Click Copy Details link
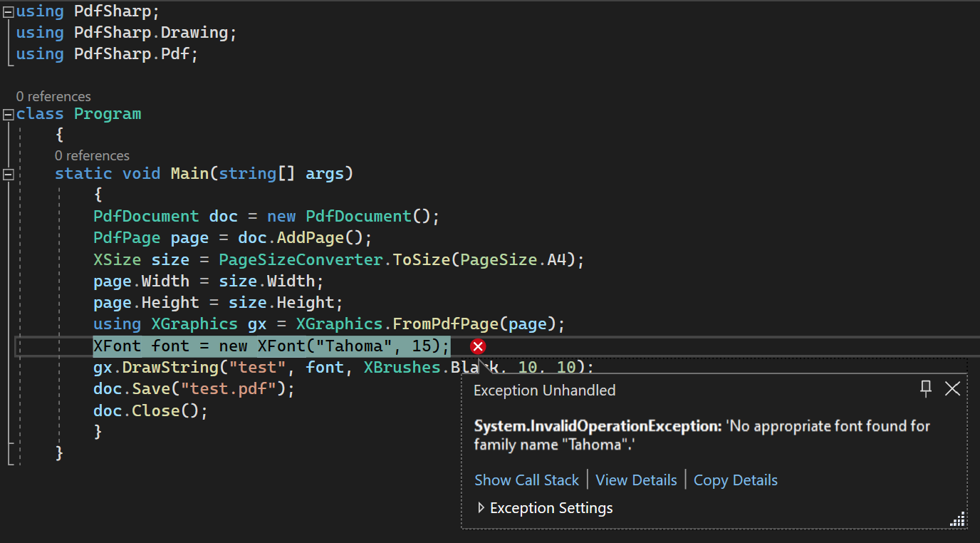The height and width of the screenshot is (543, 980). pos(736,480)
